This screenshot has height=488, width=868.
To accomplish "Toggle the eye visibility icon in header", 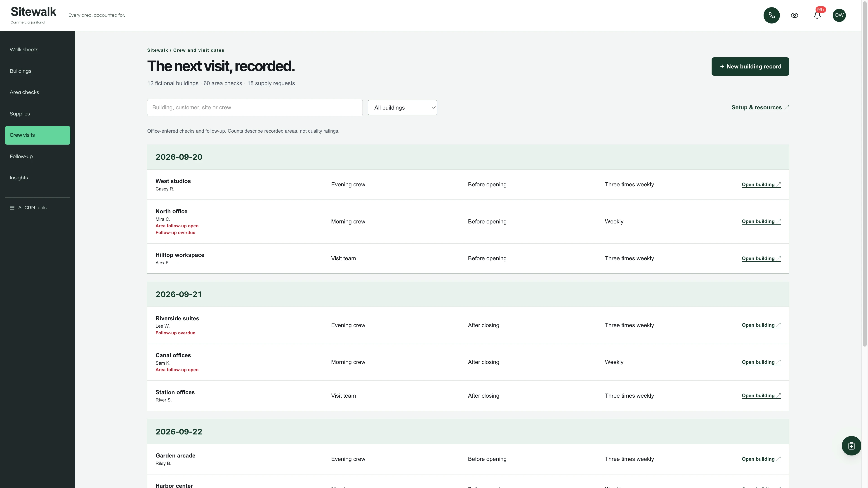I will click(x=794, y=15).
